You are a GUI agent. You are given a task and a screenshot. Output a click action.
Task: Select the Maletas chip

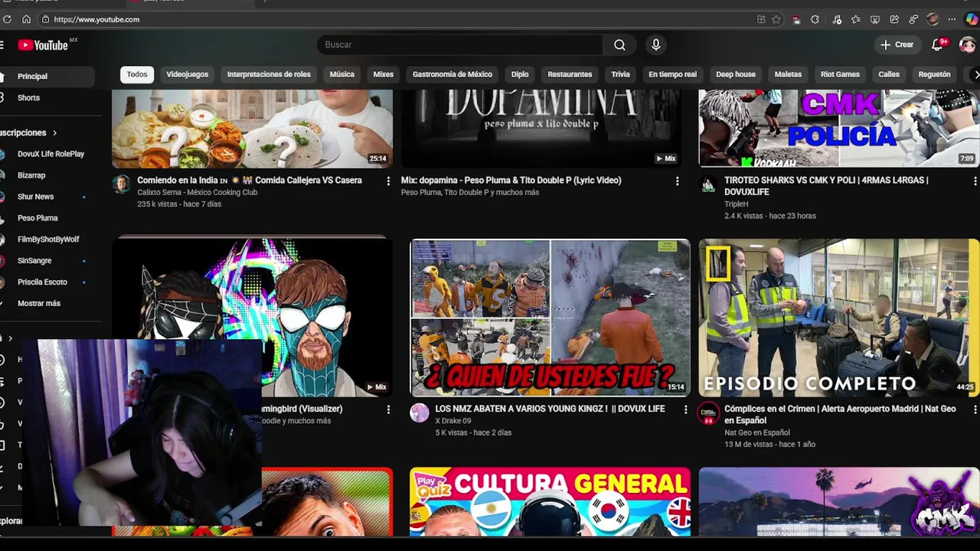pyautogui.click(x=788, y=74)
